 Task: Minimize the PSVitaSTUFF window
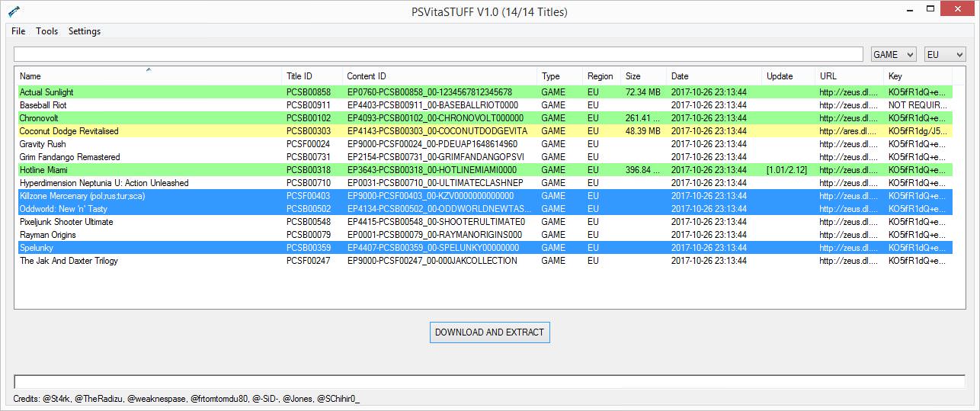point(911,10)
